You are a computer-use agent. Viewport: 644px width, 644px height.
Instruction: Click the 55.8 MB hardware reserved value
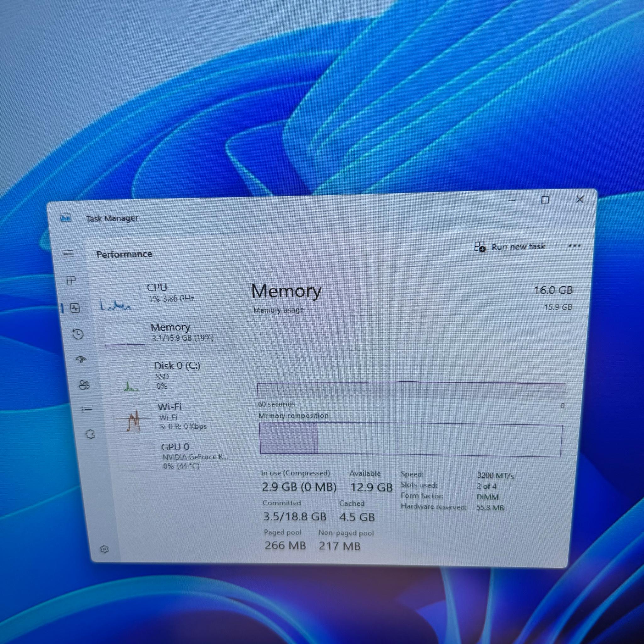tap(490, 508)
